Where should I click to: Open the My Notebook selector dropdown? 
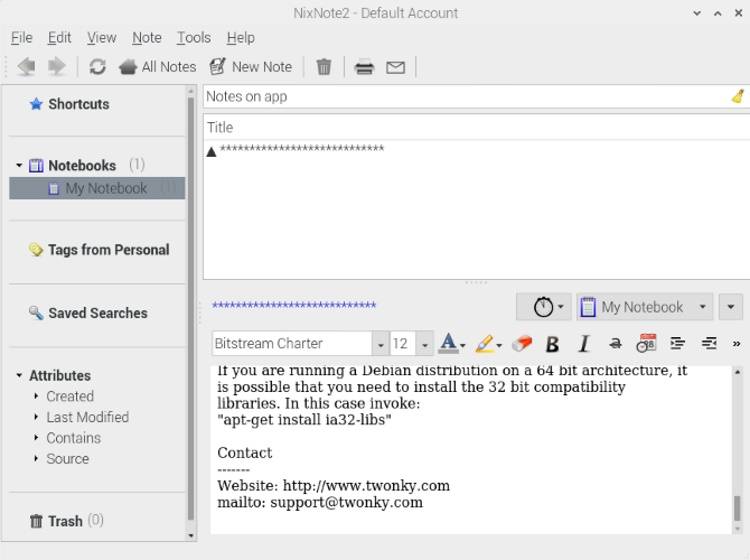click(644, 307)
